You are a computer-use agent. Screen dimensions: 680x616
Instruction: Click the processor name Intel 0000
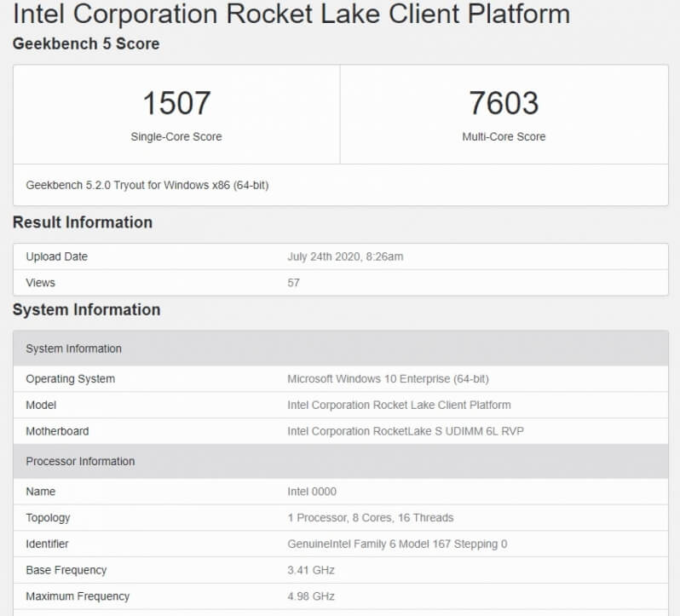tap(312, 492)
